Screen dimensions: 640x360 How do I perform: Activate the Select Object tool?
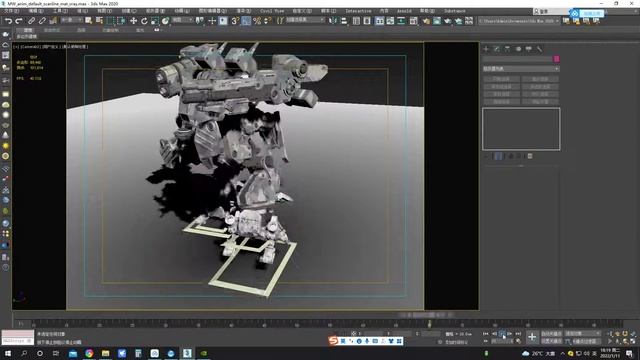click(88, 20)
